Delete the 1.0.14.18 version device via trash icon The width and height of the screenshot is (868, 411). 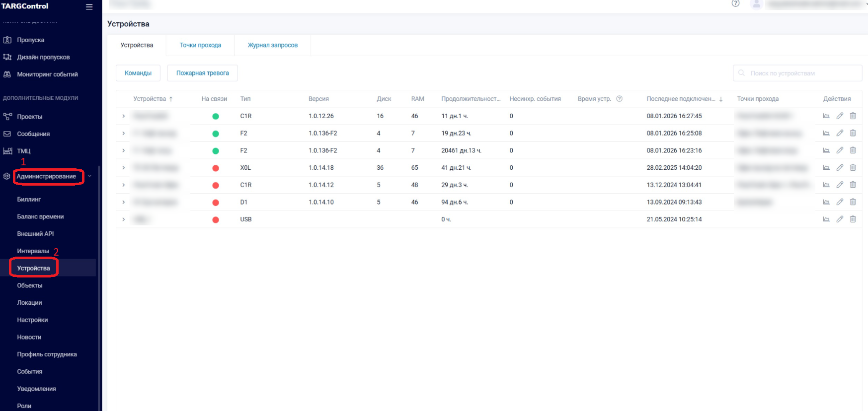(x=853, y=168)
